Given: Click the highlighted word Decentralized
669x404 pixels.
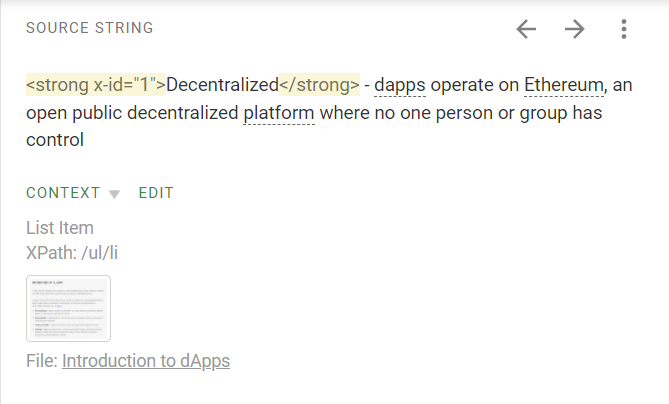Looking at the screenshot, I should [221, 86].
